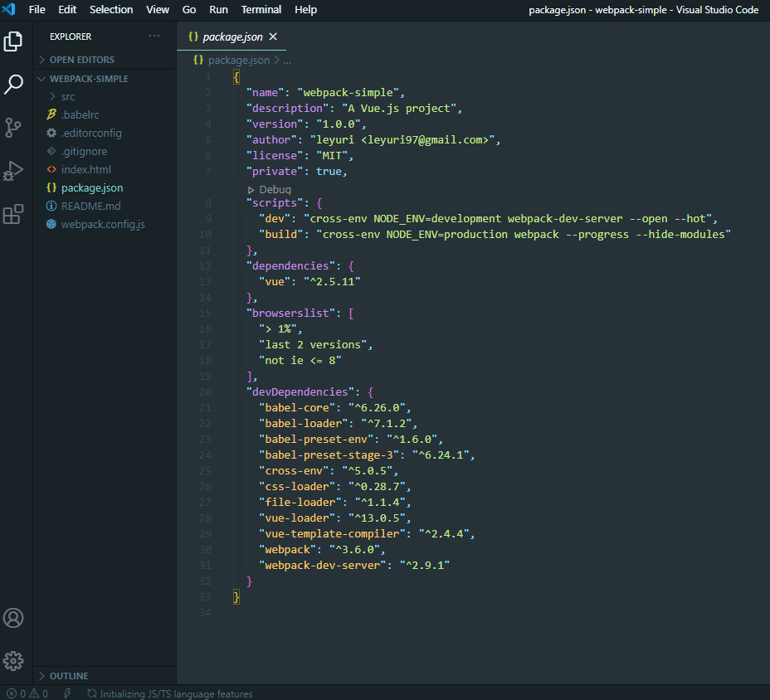Viewport: 770px width, 700px height.
Task: Click the "webpack-dev-server" dependency line
Action: 354,565
